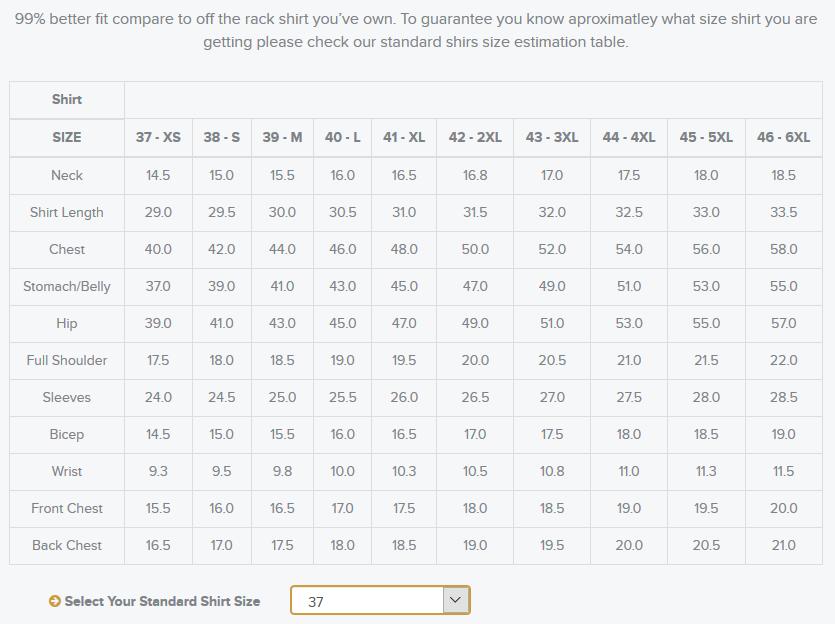Click the Shirt Length row label
Image resolution: width=835 pixels, height=624 pixels.
coord(67,212)
